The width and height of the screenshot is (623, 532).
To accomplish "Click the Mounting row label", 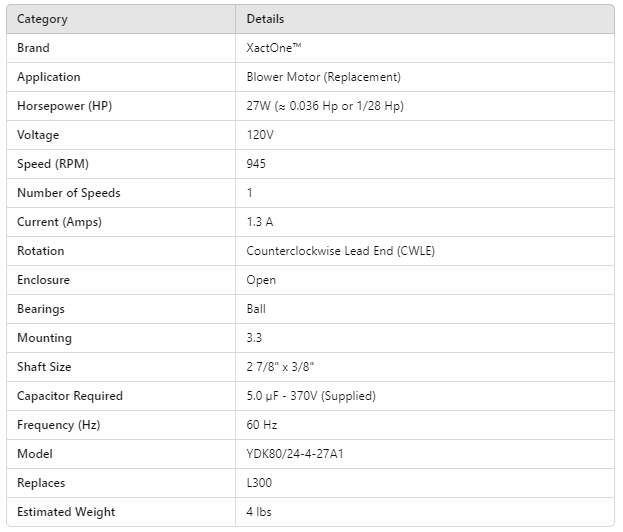I will (45, 338).
